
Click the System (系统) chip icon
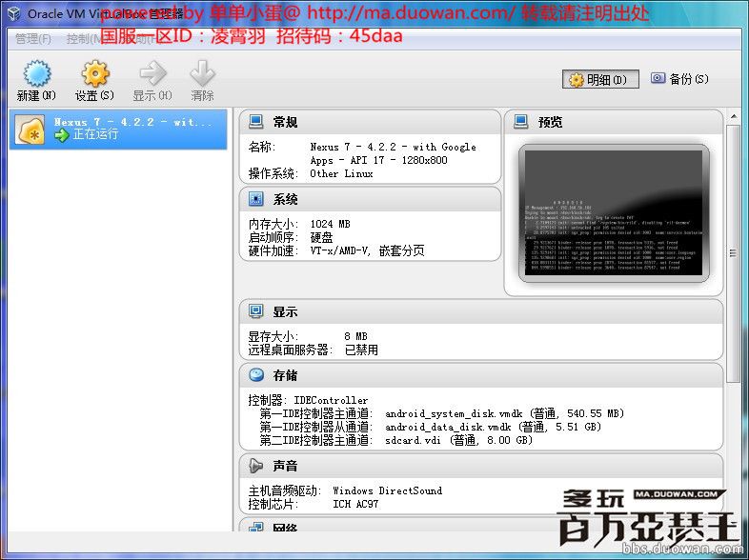[256, 199]
